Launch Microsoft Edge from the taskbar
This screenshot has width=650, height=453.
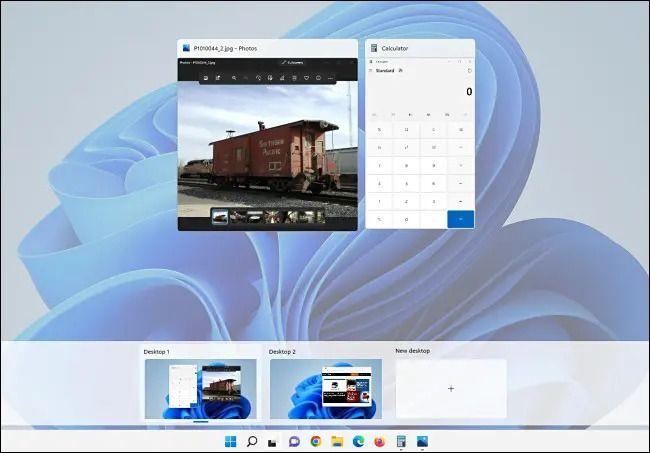pos(359,441)
